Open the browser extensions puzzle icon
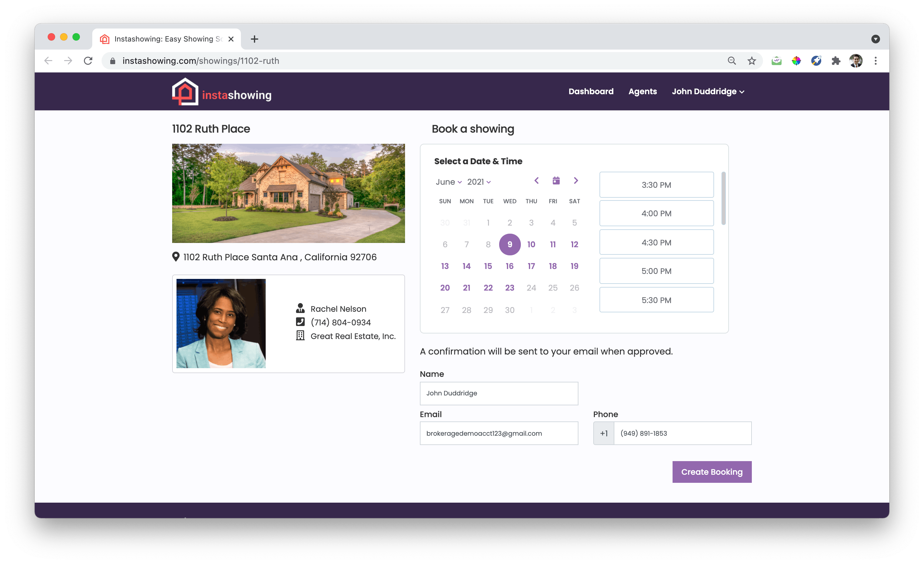The height and width of the screenshot is (564, 924). point(836,61)
